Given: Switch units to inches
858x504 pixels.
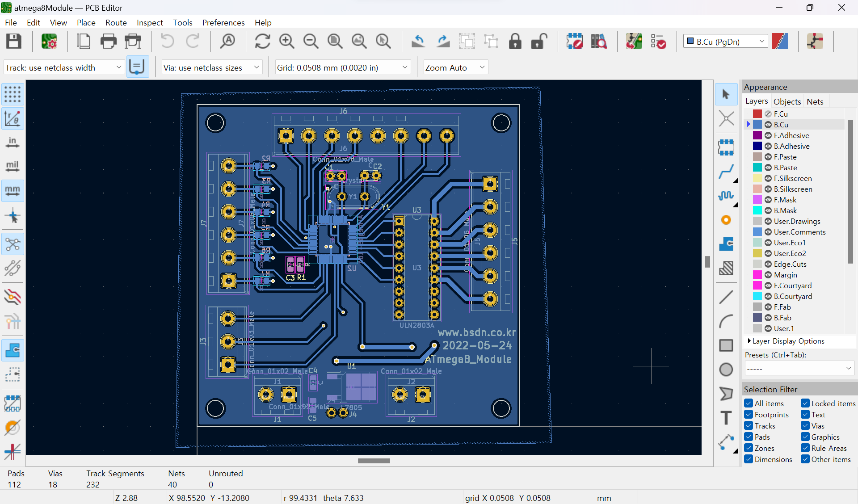Looking at the screenshot, I should (13, 143).
